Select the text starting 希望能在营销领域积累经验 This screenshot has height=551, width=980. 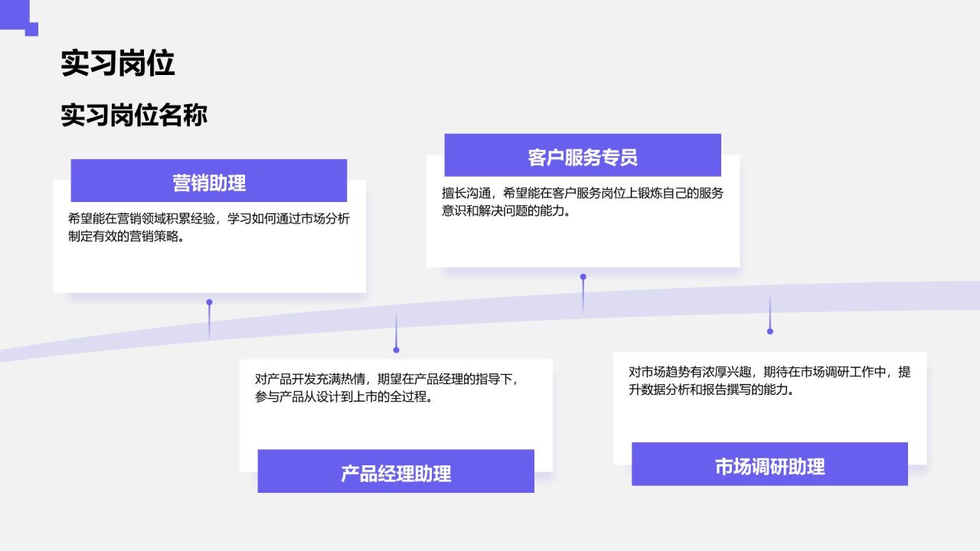pyautogui.click(x=209, y=227)
